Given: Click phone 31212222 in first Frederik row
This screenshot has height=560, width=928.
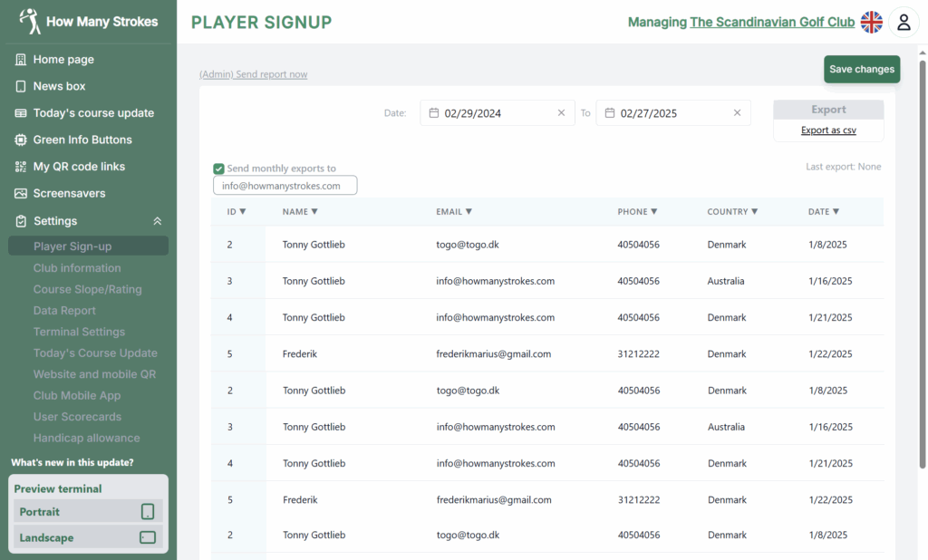Looking at the screenshot, I should tap(638, 354).
